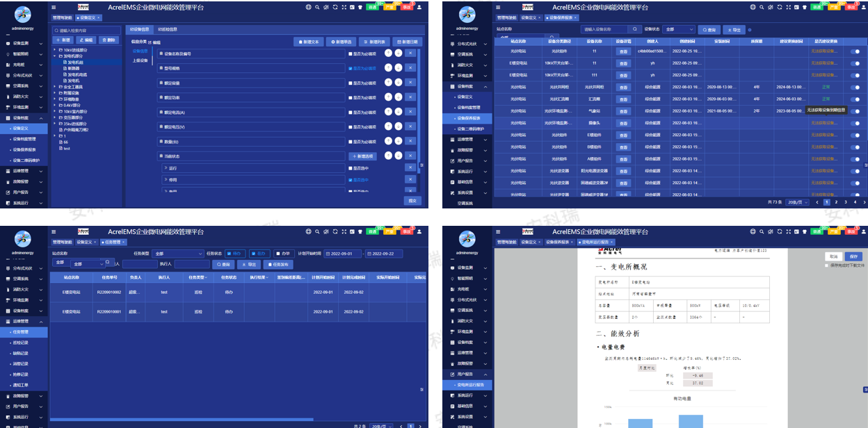Close the 设备定义 tab in device definition window
The width and height of the screenshot is (868, 428).
(99, 17)
